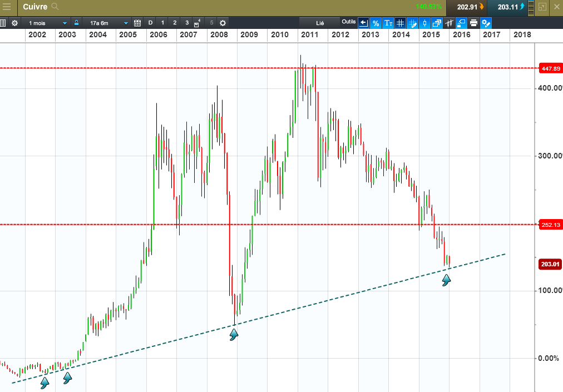Select the grid drawing pencil tool
This screenshot has height=392, width=563.
point(413,23)
